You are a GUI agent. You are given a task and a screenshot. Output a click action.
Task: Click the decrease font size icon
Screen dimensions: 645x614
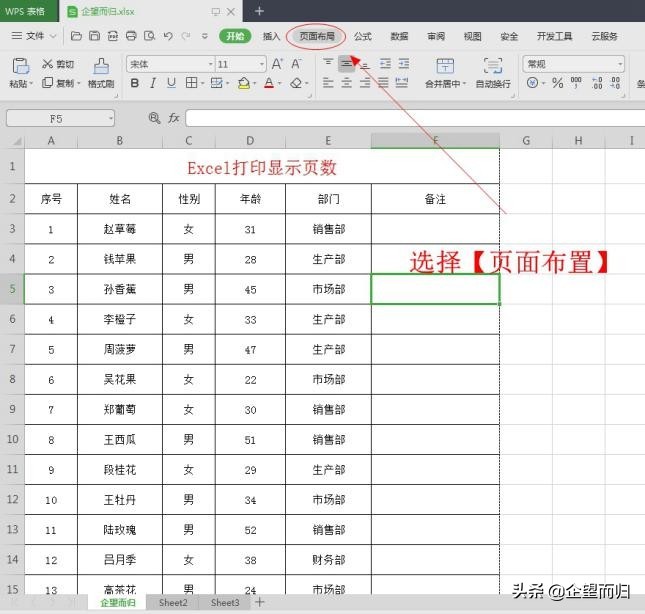(296, 64)
